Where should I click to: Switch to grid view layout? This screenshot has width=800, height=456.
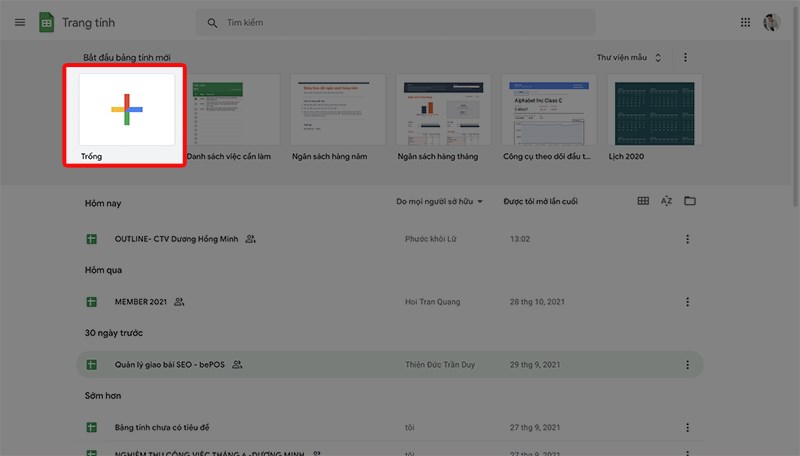pyautogui.click(x=643, y=201)
